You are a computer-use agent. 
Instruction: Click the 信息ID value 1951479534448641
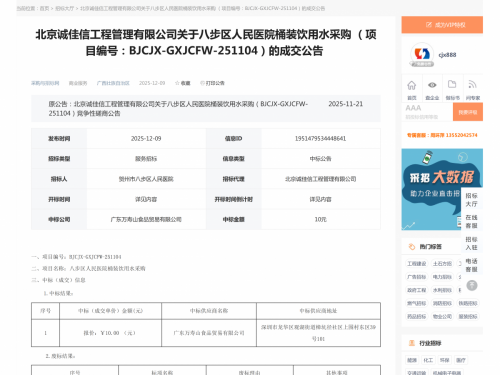tap(320, 138)
